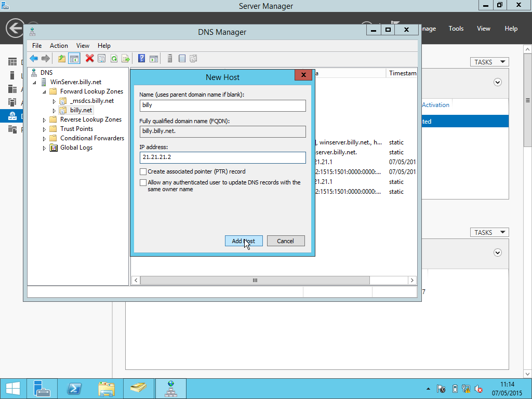Click the Server Manager large back arrow
The width and height of the screenshot is (532, 399).
tap(15, 28)
